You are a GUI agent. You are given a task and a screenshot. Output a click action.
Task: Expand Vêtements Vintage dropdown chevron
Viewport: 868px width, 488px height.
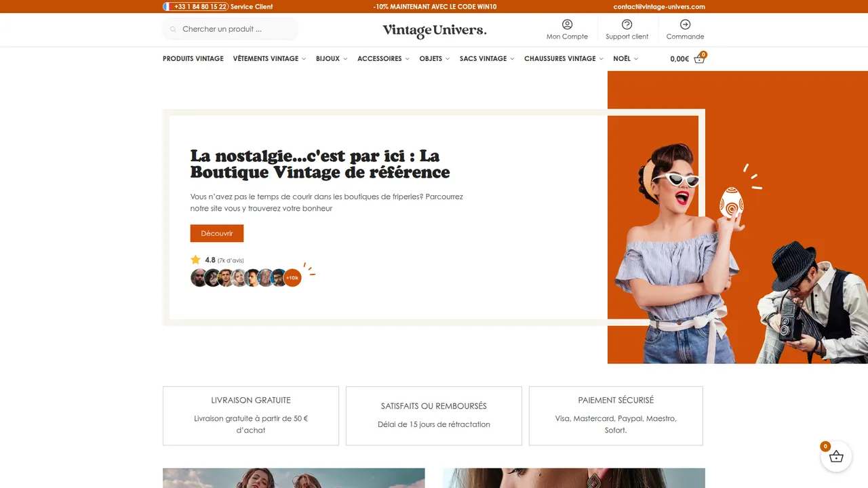304,59
